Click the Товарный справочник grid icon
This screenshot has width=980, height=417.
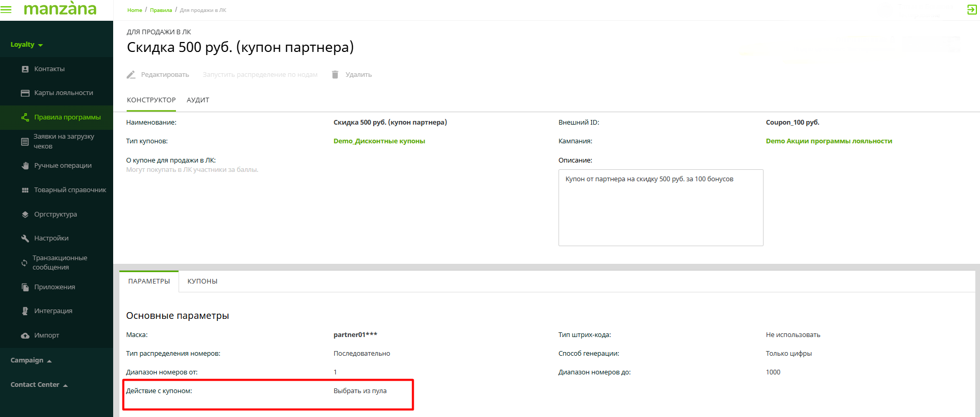tap(25, 190)
